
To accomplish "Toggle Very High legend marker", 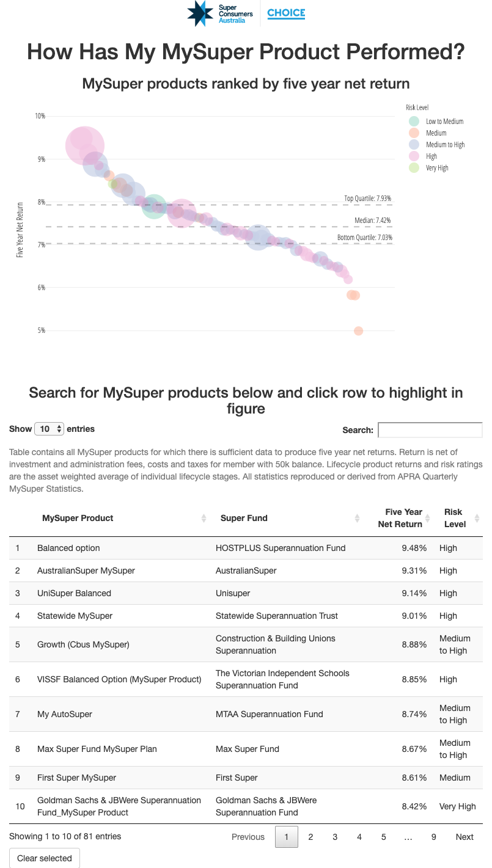I will (x=414, y=168).
